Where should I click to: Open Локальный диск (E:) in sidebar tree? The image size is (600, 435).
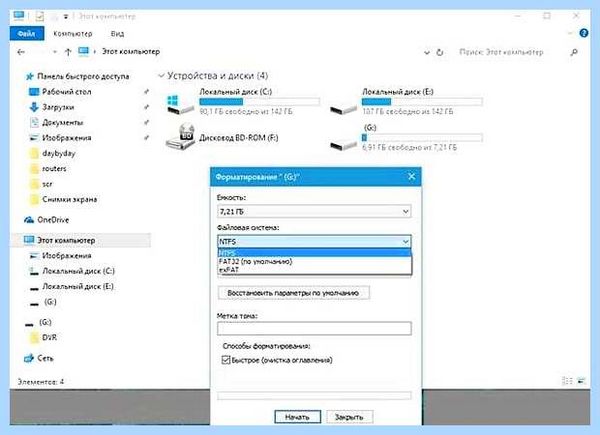tap(78, 286)
